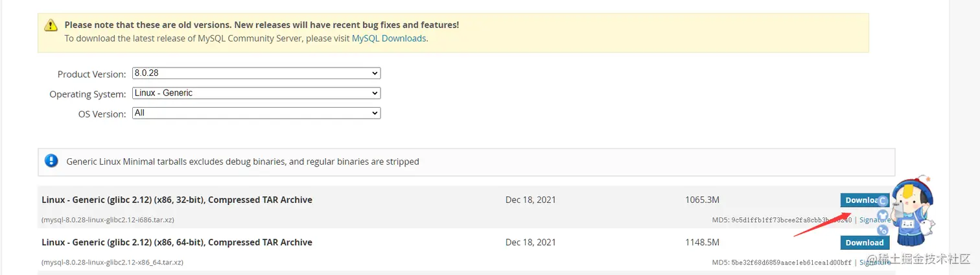Click the shirt costume widget icon
Viewport: 980px width, 275px height.
[883, 216]
